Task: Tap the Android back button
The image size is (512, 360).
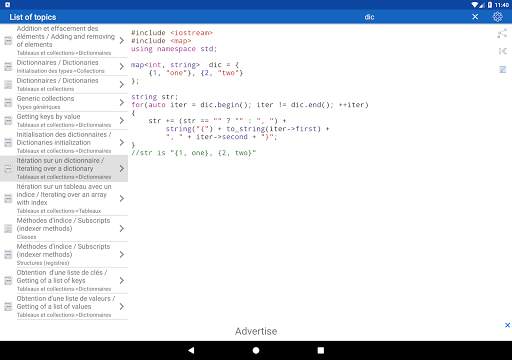Action: click(191, 350)
